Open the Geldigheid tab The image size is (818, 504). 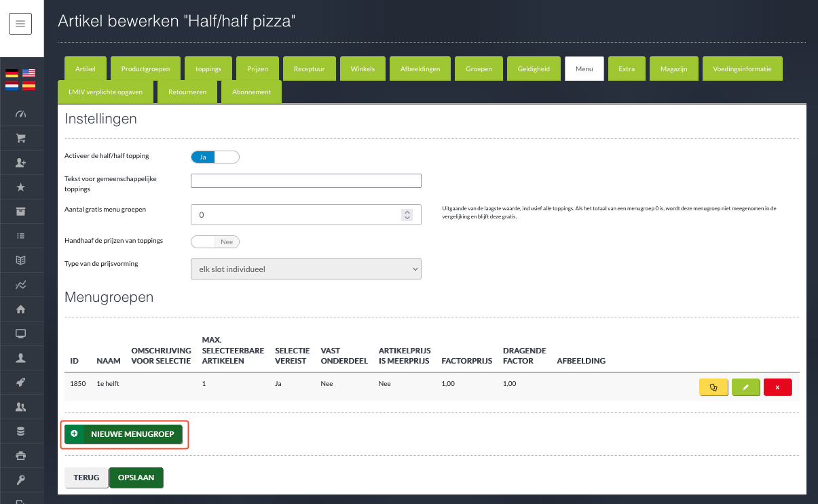534,69
